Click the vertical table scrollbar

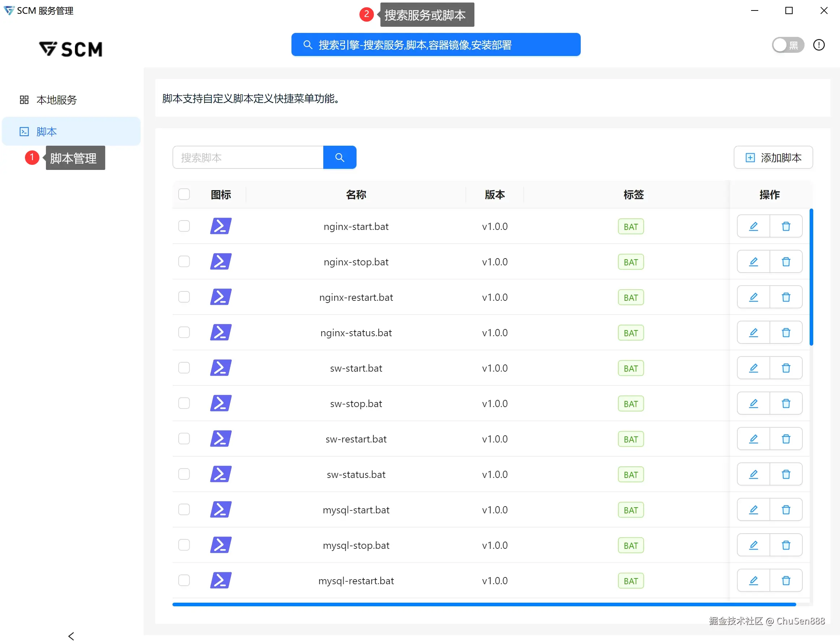tap(811, 277)
